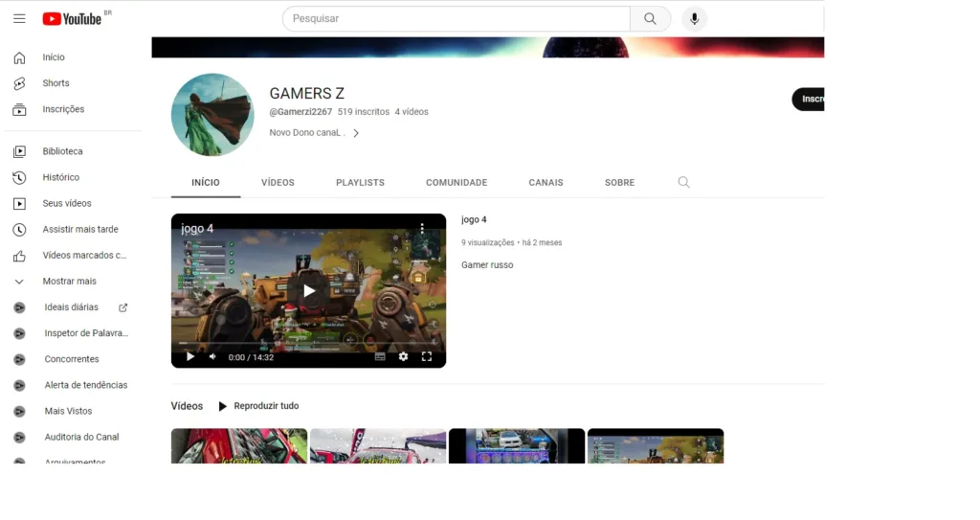Search within channel magnifier icon
980x520 pixels.
(683, 182)
